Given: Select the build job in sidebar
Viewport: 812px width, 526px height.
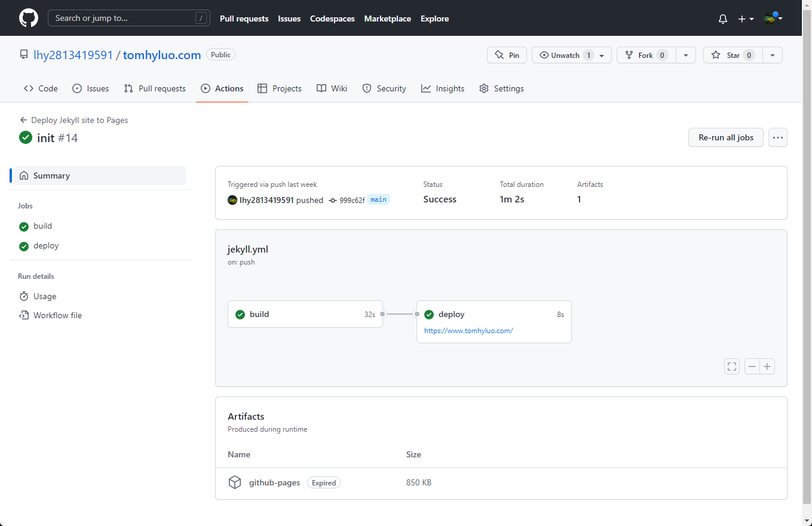Looking at the screenshot, I should click(42, 226).
